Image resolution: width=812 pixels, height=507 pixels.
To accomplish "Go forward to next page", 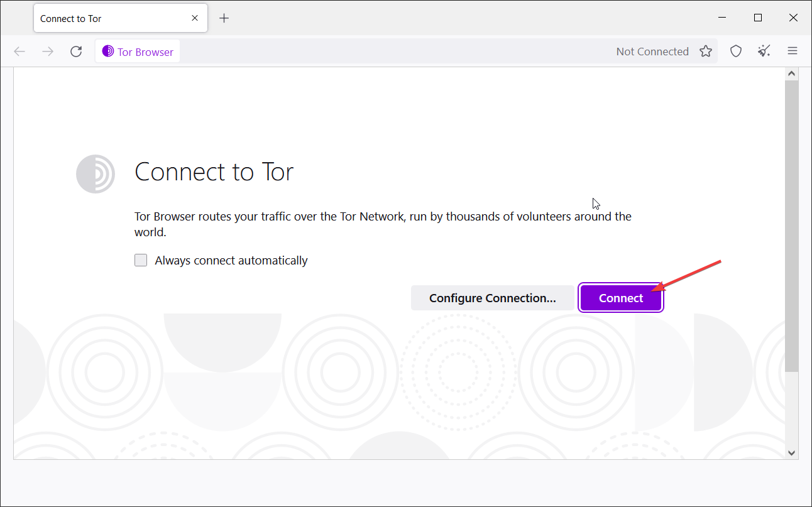I will click(x=48, y=52).
